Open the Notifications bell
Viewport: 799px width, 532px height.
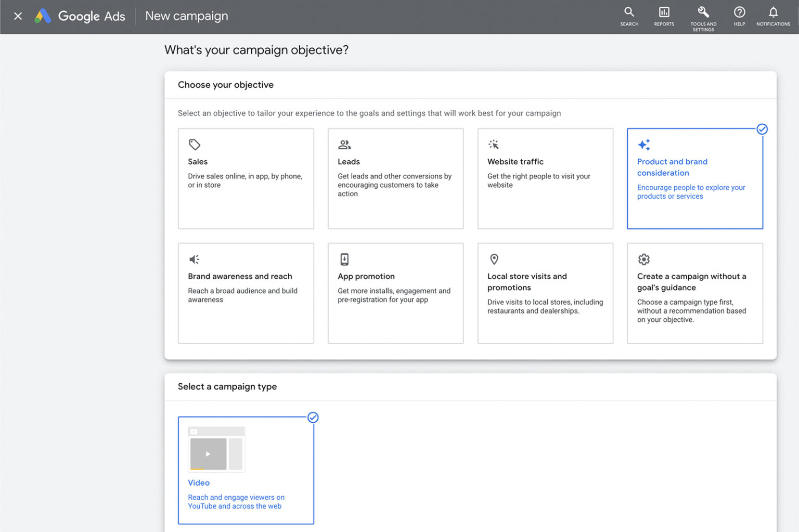(x=773, y=16)
